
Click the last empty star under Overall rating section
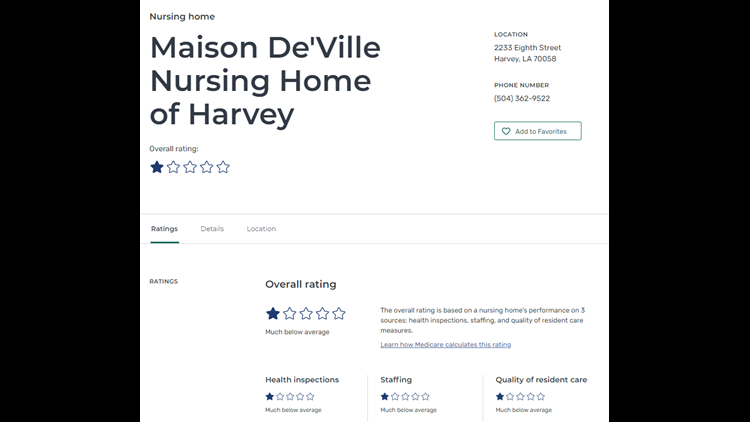tap(339, 313)
